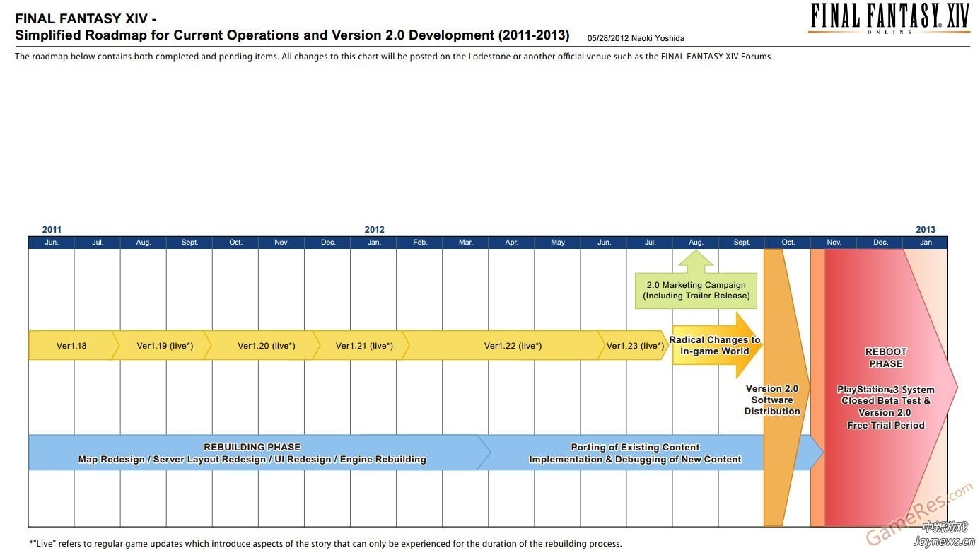
Task: Click the first Jul. month header in 2011
Action: coord(98,243)
